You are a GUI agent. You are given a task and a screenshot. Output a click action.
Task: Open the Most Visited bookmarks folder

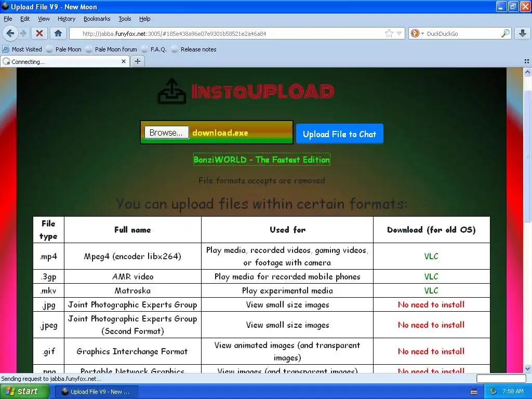pyautogui.click(x=22, y=49)
